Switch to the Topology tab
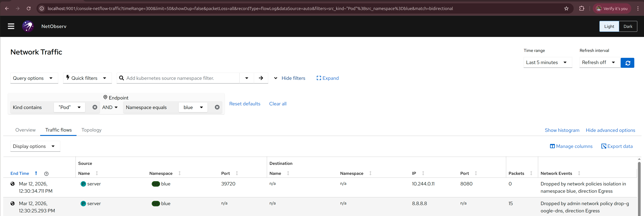This screenshot has height=216, width=644. click(92, 130)
